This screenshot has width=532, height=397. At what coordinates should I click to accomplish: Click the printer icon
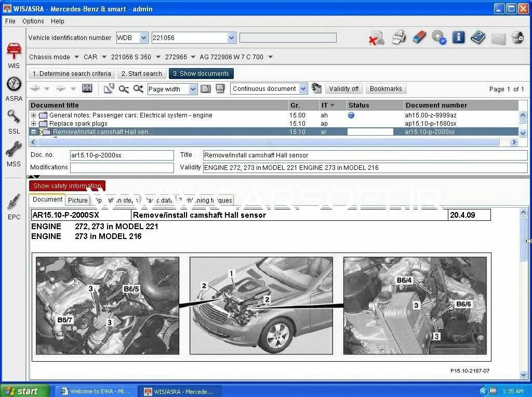point(398,37)
